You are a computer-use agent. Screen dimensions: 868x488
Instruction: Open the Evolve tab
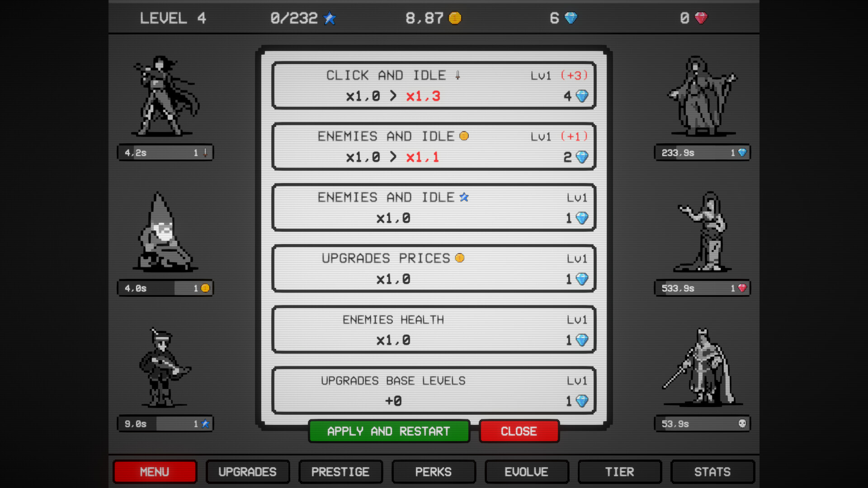(527, 472)
